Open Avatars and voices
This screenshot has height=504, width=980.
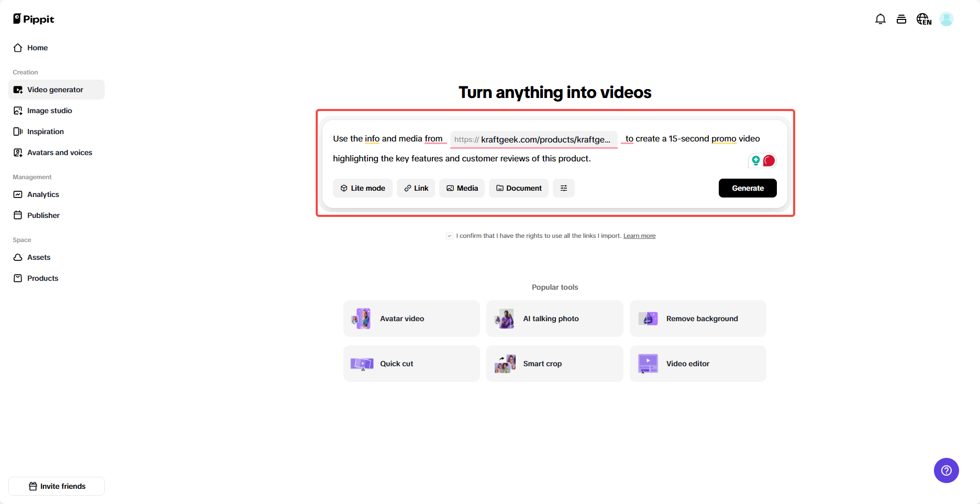click(60, 152)
